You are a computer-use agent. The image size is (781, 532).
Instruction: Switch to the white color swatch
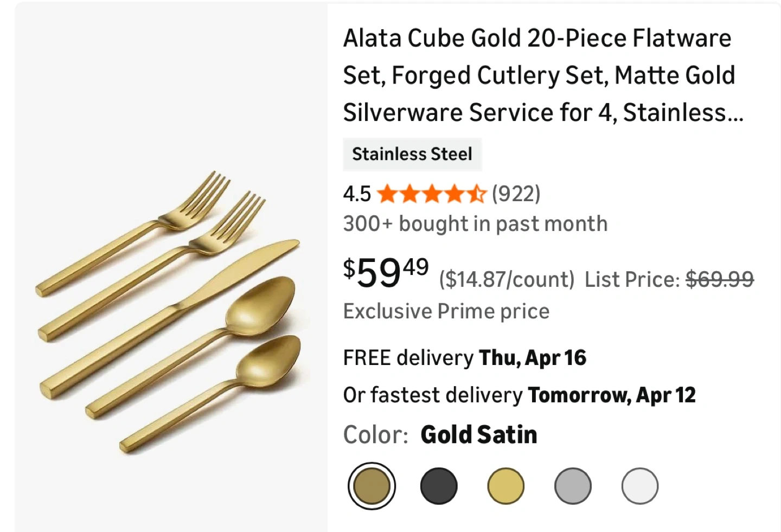[640, 486]
